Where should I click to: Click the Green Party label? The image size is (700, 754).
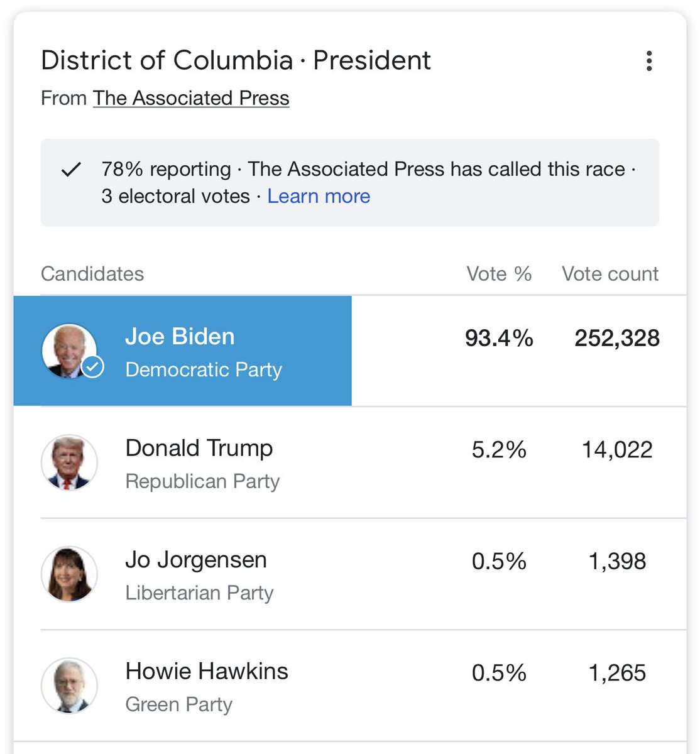coord(179,705)
